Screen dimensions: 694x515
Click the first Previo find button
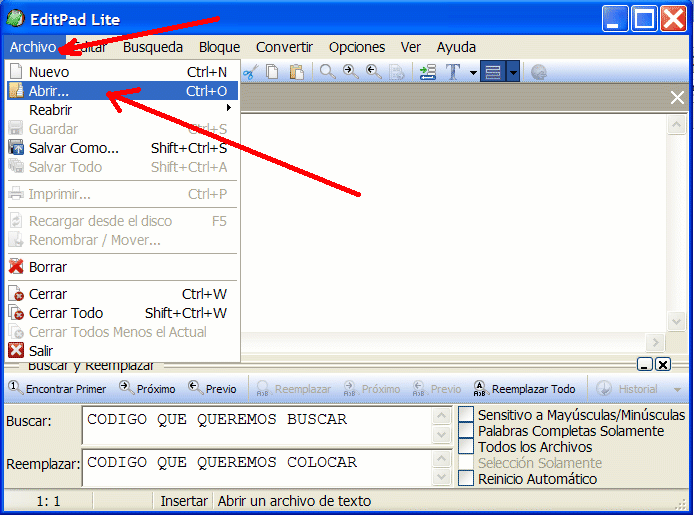(212, 388)
